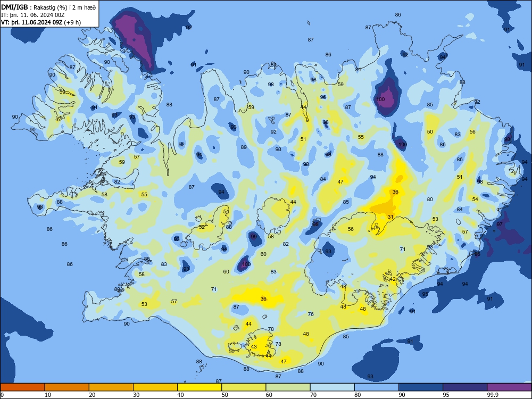Click the 10–20 orange legend swatch
Screen dimensions: 532x399
pos(67,387)
